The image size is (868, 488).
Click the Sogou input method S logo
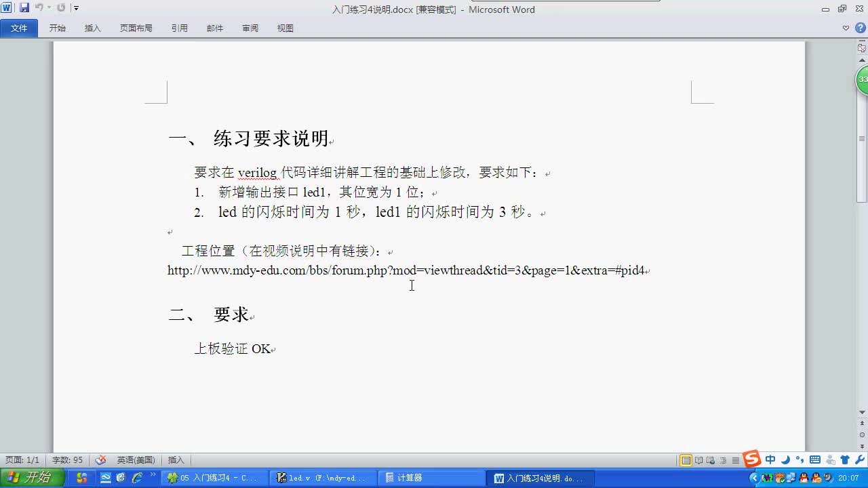751,459
